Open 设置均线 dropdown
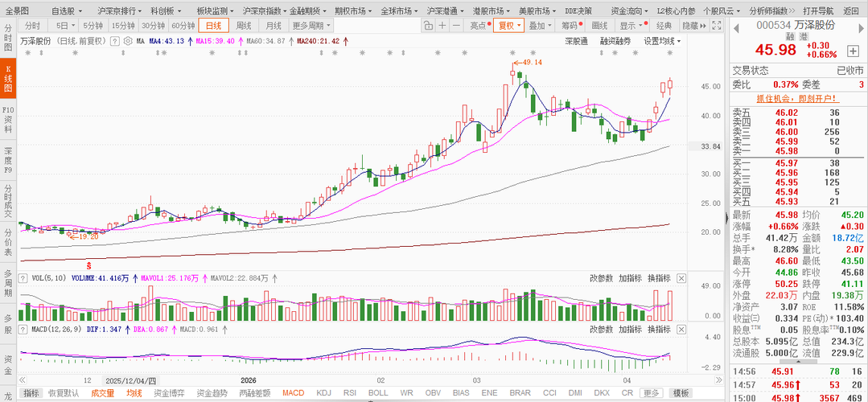The height and width of the screenshot is (402, 868). tap(662, 41)
